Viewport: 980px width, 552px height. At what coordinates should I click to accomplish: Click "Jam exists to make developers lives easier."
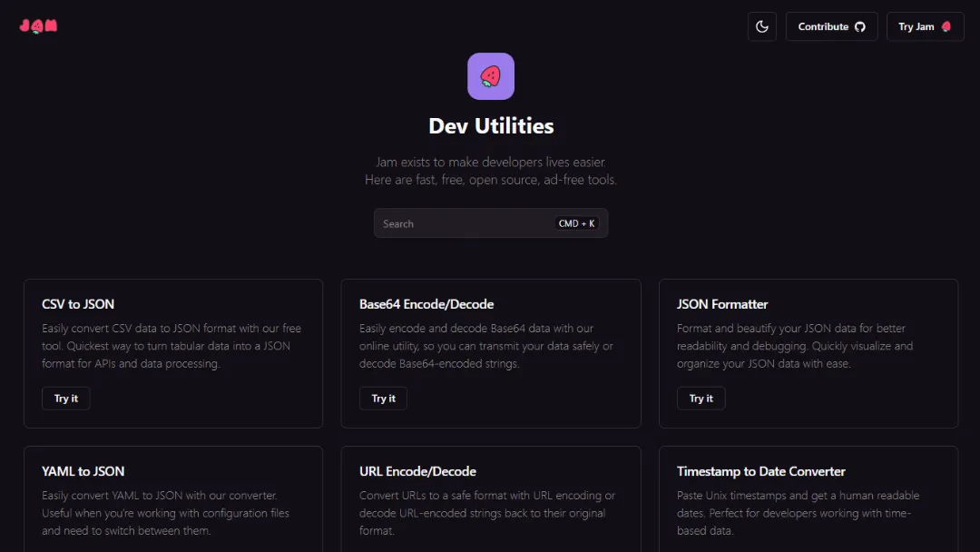point(491,162)
